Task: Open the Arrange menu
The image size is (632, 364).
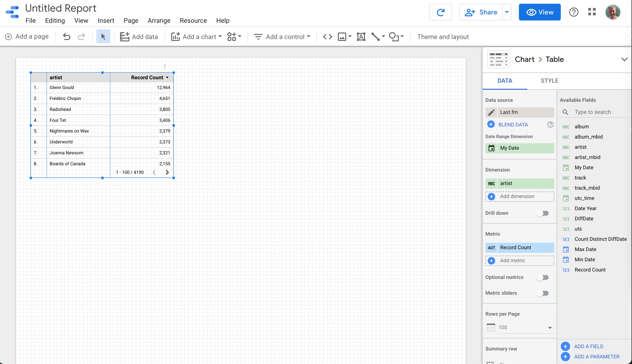Action: tap(159, 21)
